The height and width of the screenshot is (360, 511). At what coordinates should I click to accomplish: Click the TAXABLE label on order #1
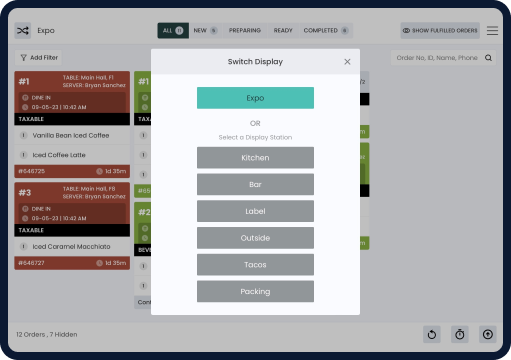point(31,119)
